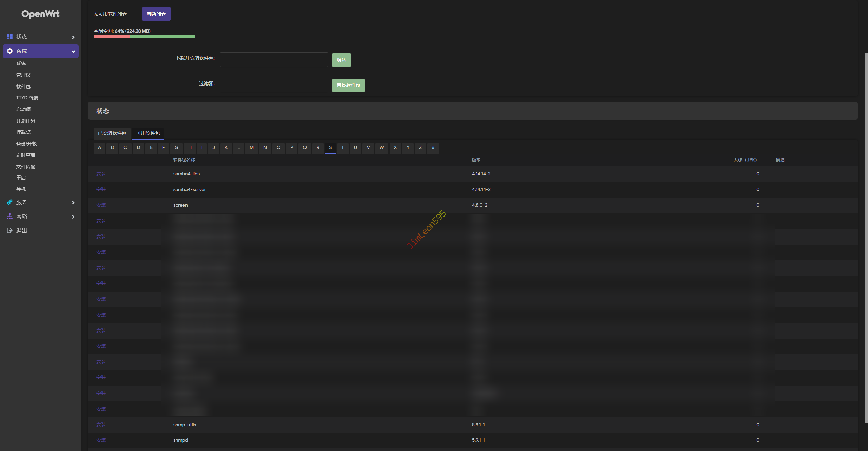
Task: Click the download and install package field
Action: click(x=274, y=59)
